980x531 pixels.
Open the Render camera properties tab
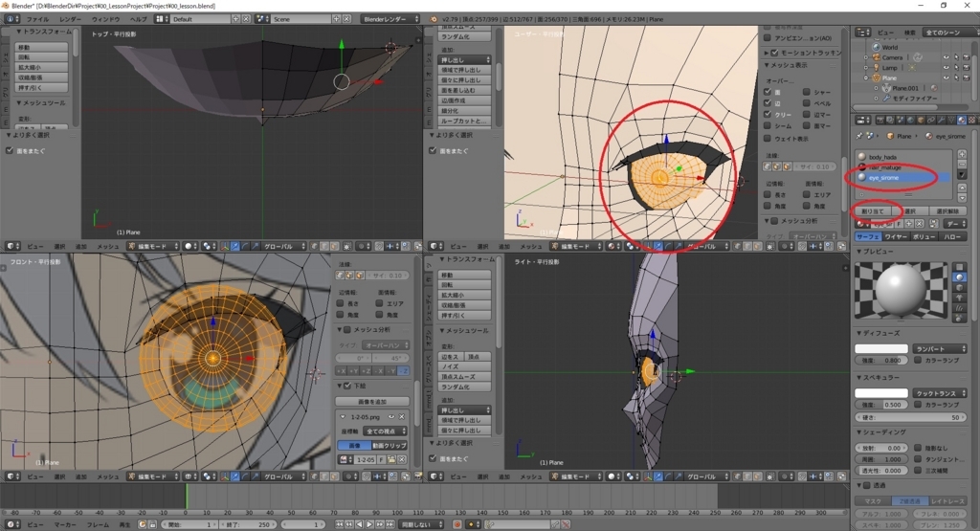click(x=880, y=120)
